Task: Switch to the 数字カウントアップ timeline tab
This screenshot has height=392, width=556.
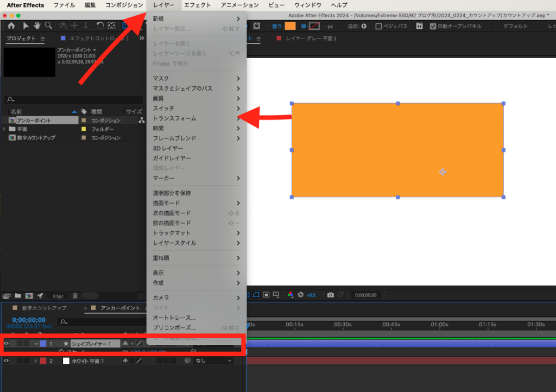Action: point(44,308)
